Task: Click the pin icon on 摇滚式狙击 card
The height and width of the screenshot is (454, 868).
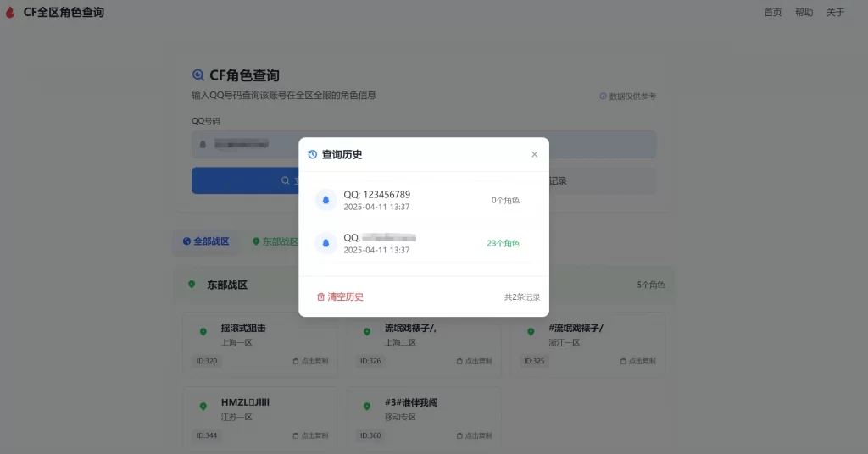Action: point(203,332)
